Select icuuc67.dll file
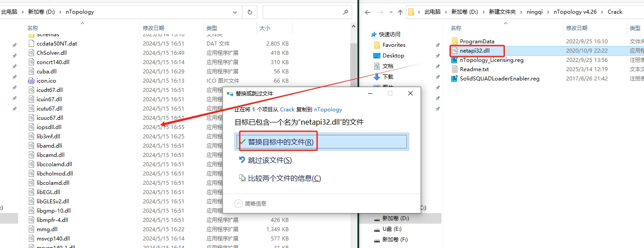 [50, 118]
